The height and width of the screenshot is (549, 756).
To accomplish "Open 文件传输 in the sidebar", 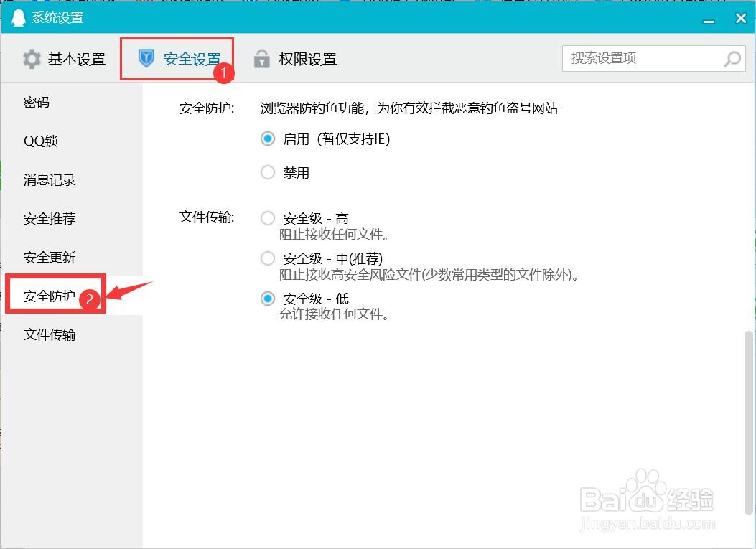I will (x=50, y=334).
